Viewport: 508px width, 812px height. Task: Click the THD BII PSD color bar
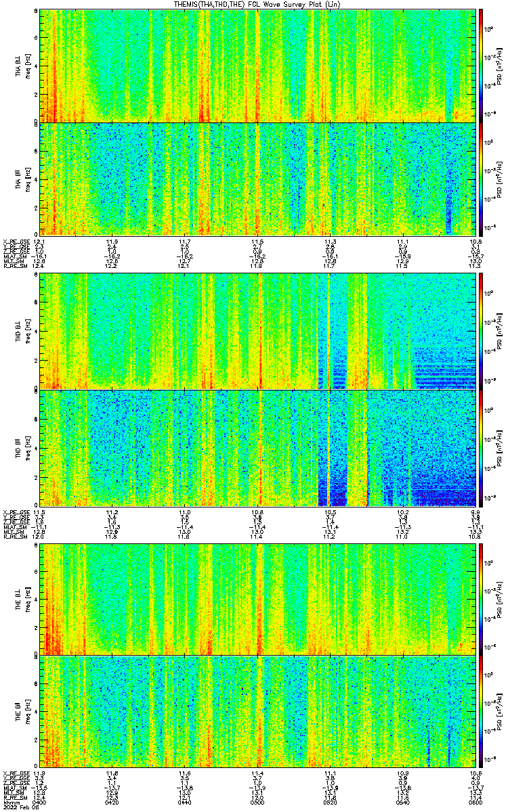click(x=482, y=448)
